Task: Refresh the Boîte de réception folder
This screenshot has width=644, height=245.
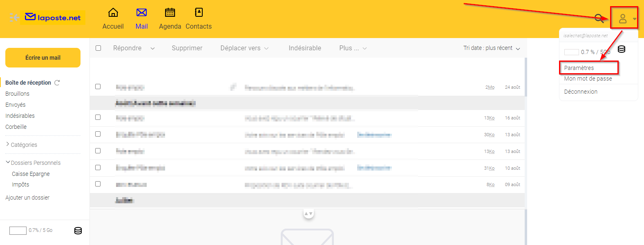Action: [x=57, y=83]
